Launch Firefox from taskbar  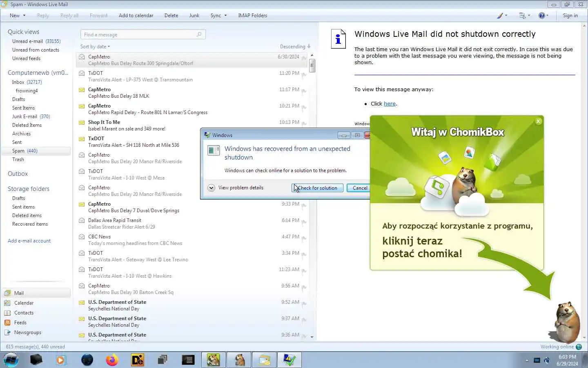click(112, 360)
